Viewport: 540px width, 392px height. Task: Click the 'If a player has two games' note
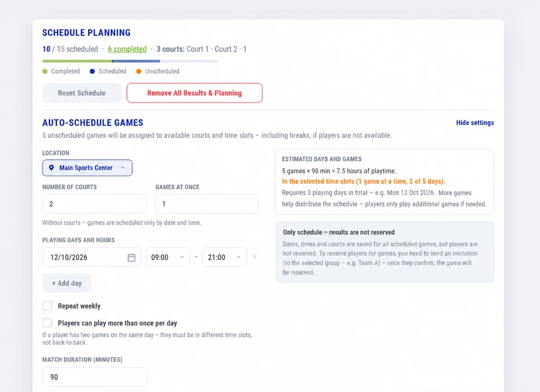tap(147, 338)
